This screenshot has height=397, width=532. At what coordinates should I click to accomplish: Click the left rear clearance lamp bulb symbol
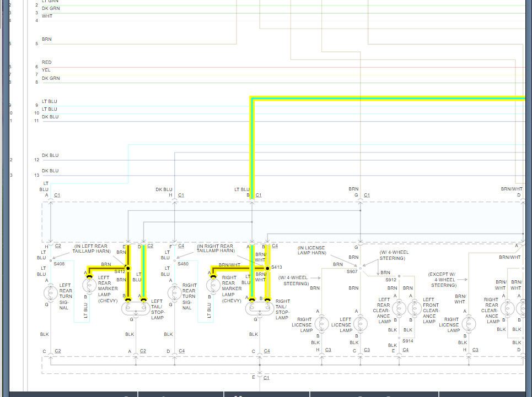pyautogui.click(x=399, y=308)
